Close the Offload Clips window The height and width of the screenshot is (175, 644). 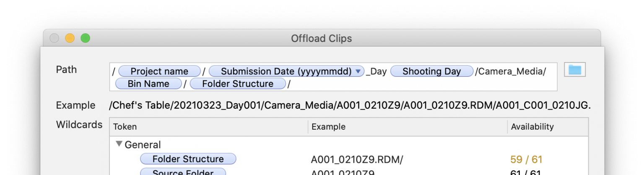55,39
